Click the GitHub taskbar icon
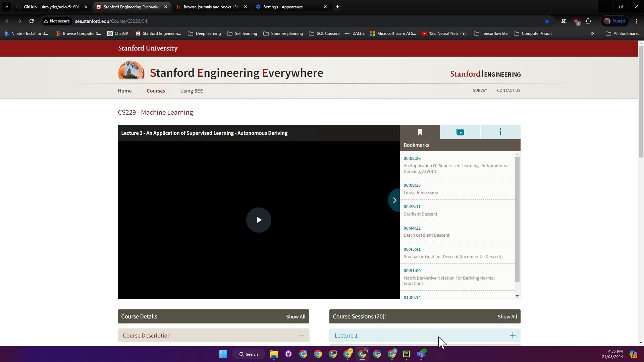Viewport: 644px width, 362px height. pyautogui.click(x=288, y=354)
